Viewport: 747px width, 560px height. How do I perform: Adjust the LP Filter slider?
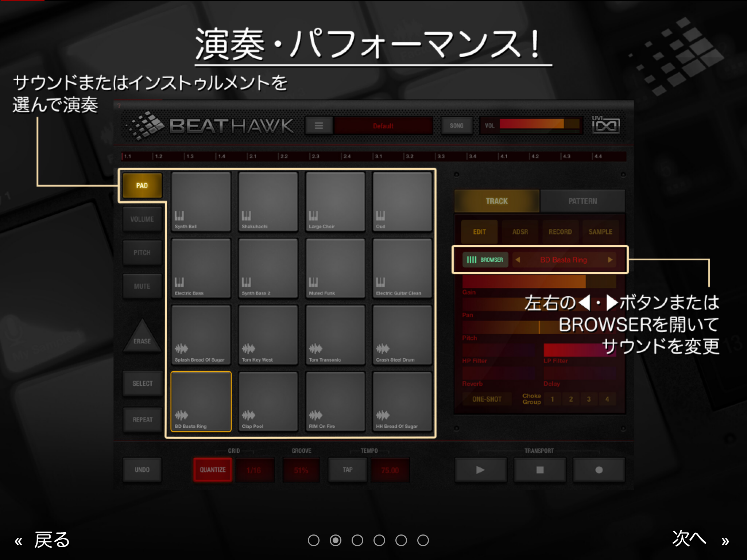point(580,350)
